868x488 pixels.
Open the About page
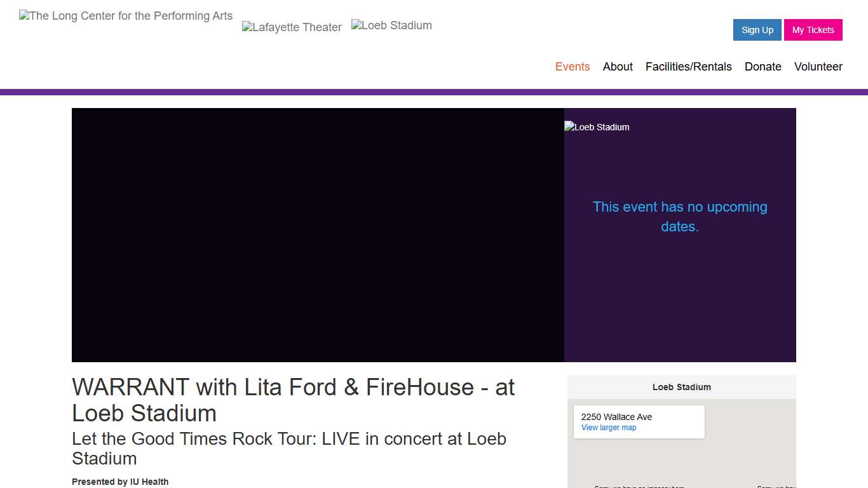(617, 67)
